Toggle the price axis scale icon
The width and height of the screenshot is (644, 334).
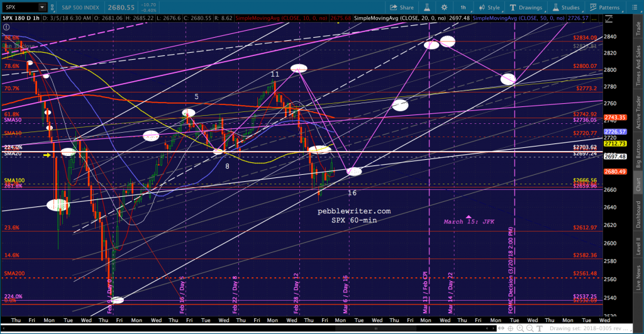coord(609,19)
